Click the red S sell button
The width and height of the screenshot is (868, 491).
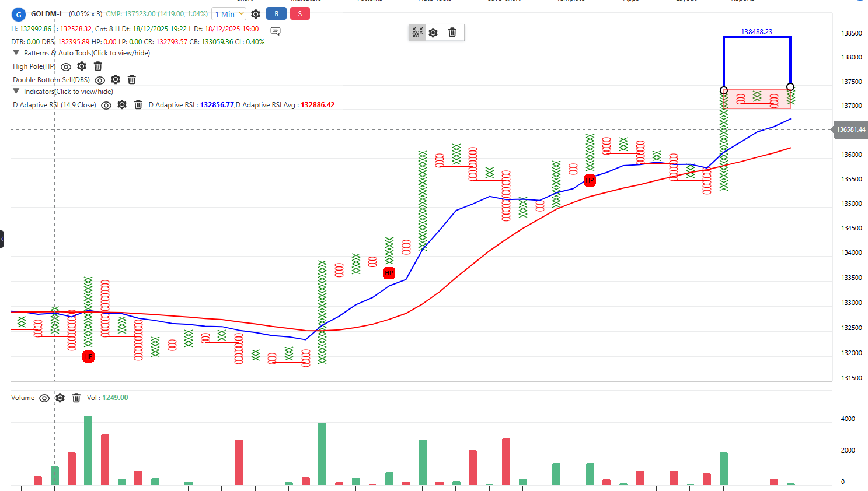pos(300,14)
